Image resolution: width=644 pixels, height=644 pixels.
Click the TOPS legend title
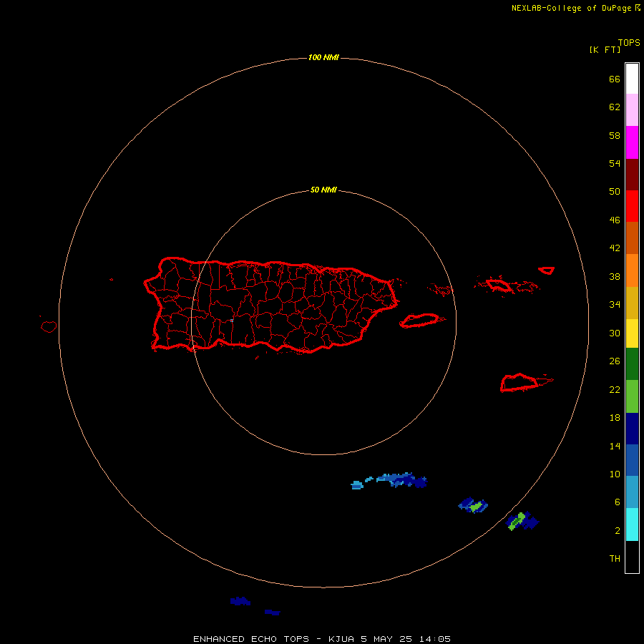tap(629, 43)
